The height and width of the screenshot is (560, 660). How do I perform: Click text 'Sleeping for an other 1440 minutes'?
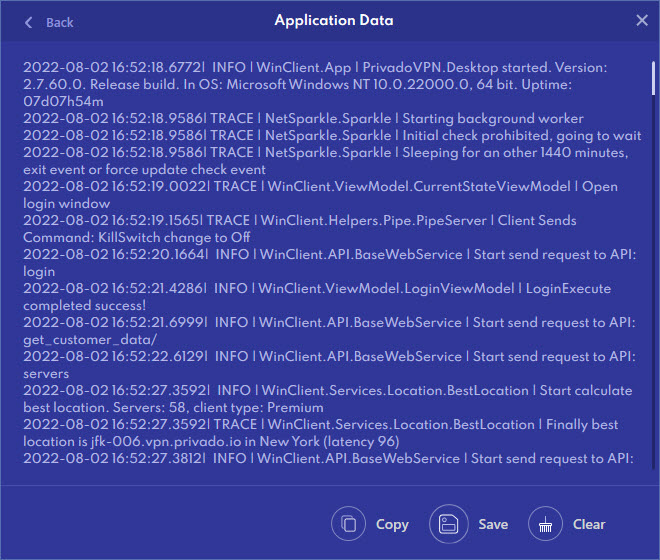click(x=515, y=152)
